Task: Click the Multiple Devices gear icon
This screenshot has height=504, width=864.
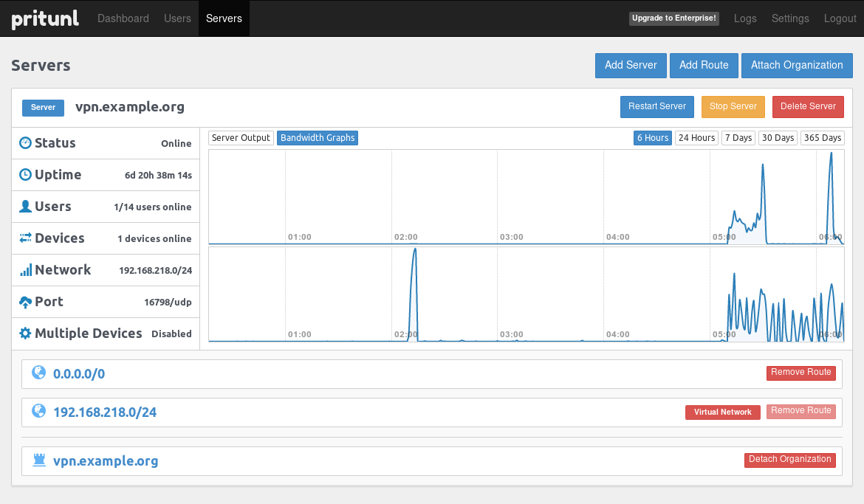Action: [25, 334]
